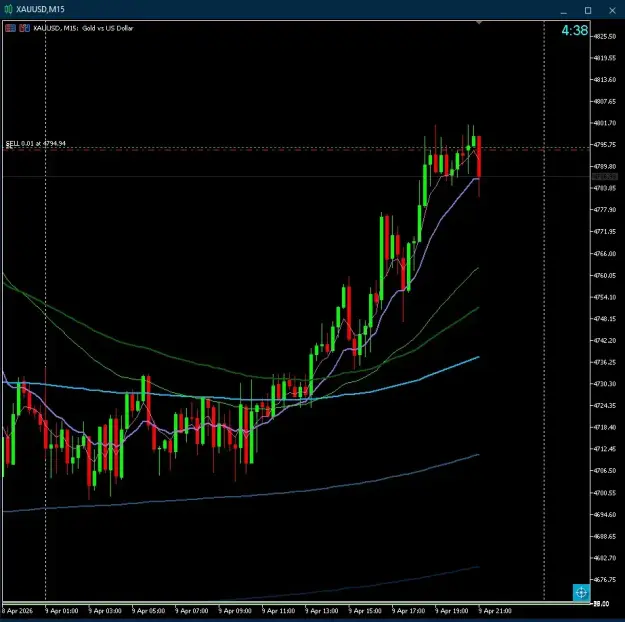Screen dimensions: 625x622
Task: Click the gray chart shift triangle marker
Action: 479,22
